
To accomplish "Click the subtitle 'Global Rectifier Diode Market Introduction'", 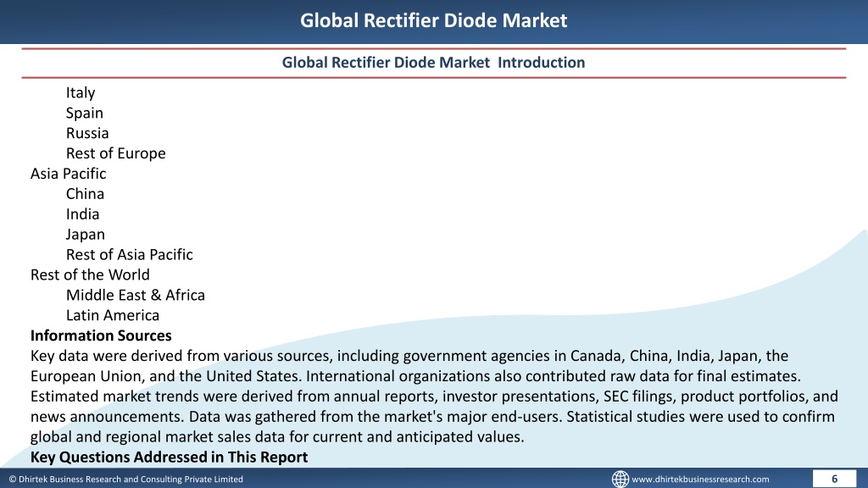I will [433, 63].
